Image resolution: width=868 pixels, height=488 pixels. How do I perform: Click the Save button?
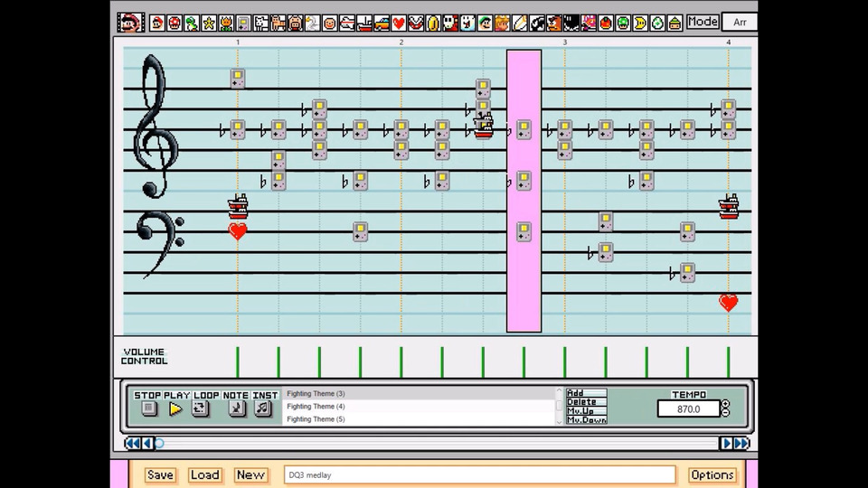[160, 474]
